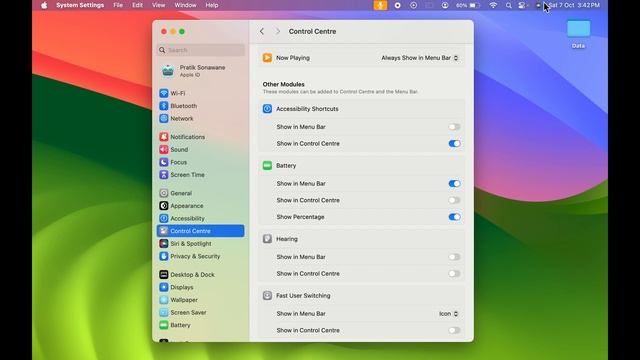Open Displays icon in sidebar
The height and width of the screenshot is (360, 640).
click(x=164, y=287)
